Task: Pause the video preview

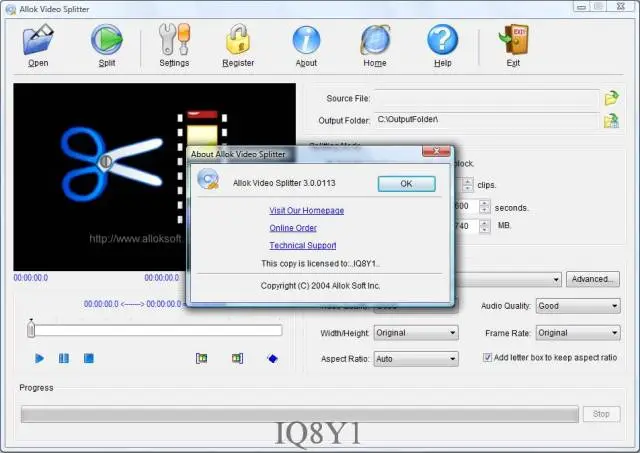Action: coord(64,358)
